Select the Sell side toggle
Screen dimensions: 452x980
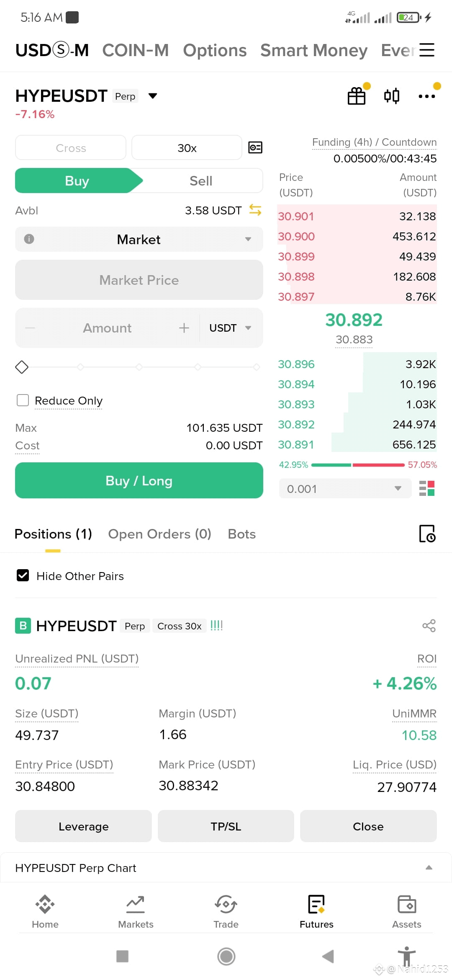201,181
